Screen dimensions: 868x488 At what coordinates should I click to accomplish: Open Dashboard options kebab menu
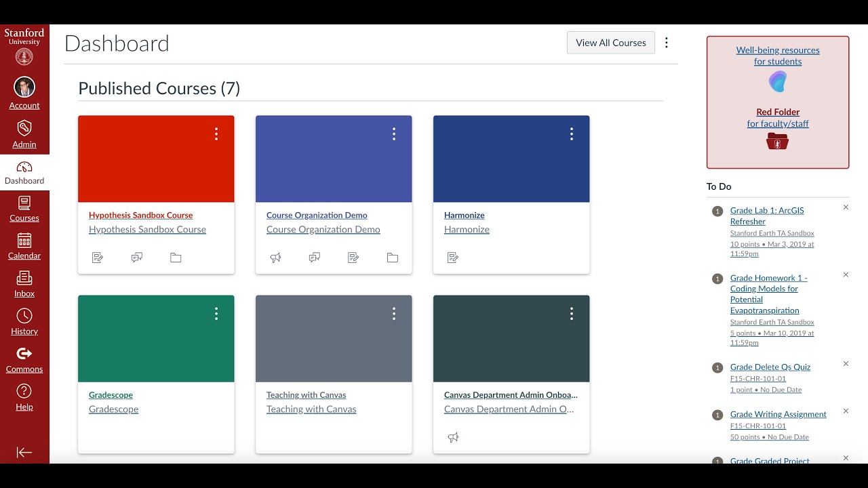pos(667,43)
